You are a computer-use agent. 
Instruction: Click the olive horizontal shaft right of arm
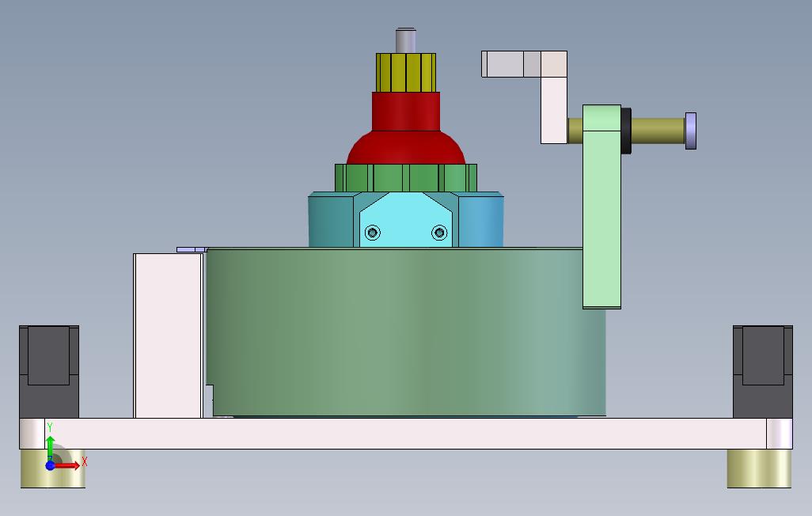click(x=658, y=131)
